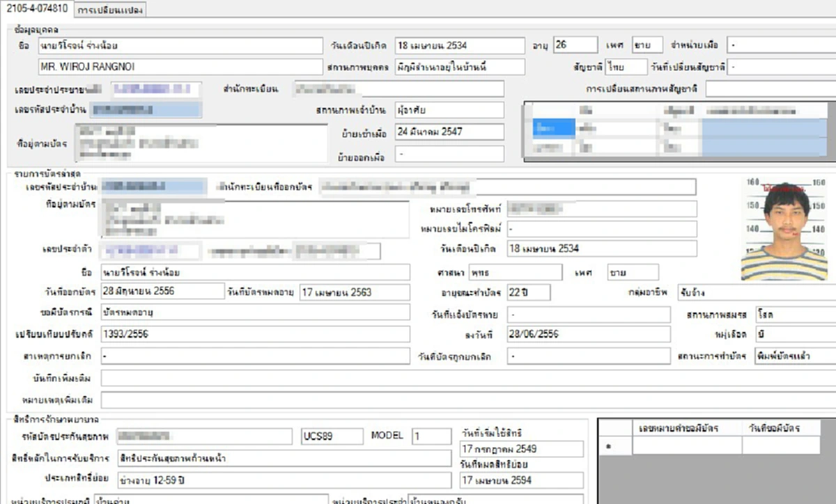Click the MODEL field showing 1
836x504 pixels.
click(431, 436)
